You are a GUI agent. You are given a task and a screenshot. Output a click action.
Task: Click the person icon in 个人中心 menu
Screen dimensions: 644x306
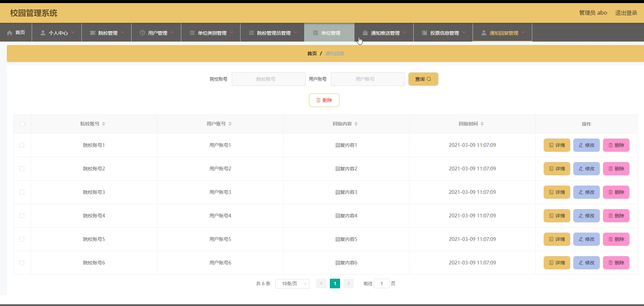pos(43,33)
